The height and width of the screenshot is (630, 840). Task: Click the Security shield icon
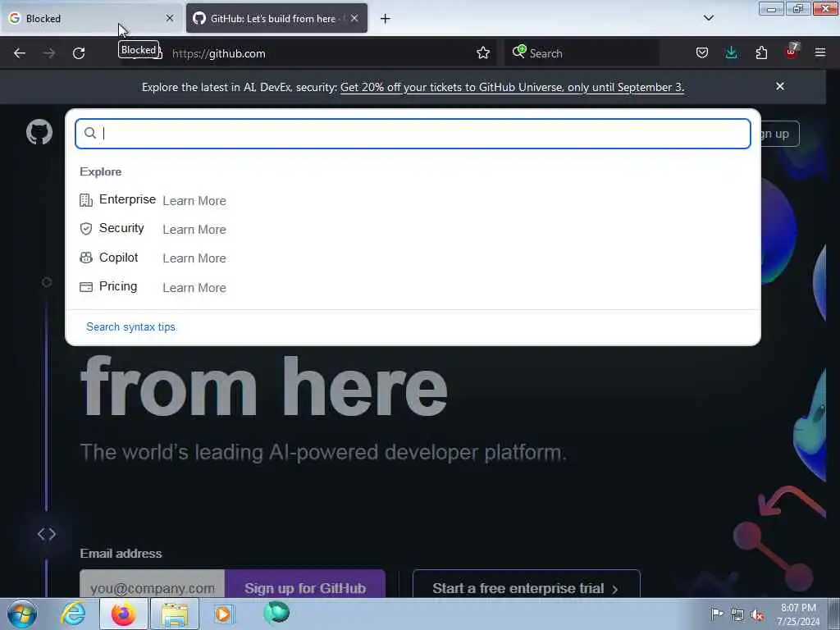click(85, 229)
